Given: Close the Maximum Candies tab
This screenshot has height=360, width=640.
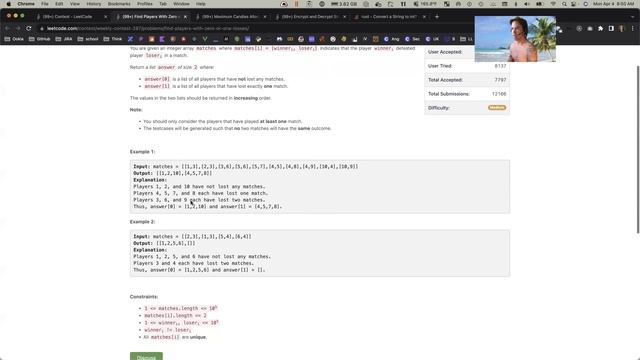Looking at the screenshot, I should tap(264, 17).
